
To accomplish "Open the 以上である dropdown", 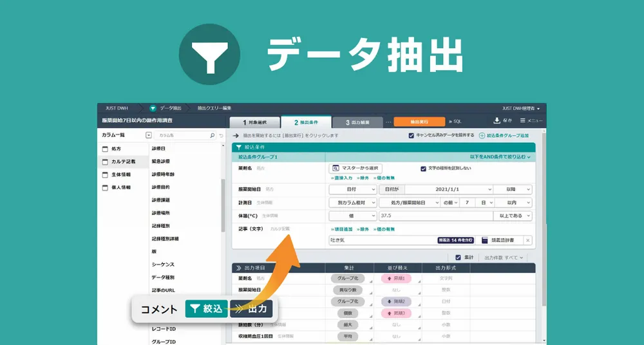I will pyautogui.click(x=513, y=216).
